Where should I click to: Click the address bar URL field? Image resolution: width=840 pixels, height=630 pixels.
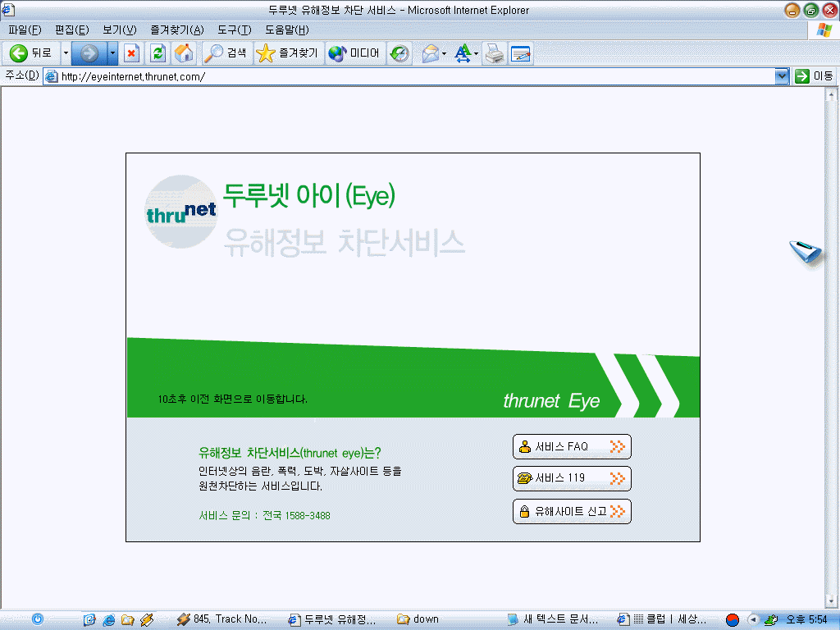(x=410, y=76)
